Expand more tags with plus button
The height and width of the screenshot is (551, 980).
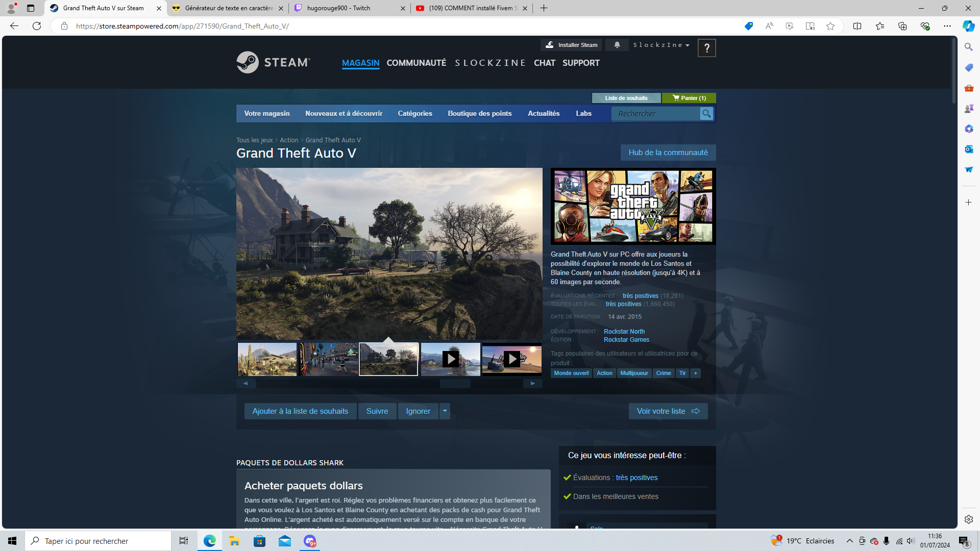[x=695, y=373]
